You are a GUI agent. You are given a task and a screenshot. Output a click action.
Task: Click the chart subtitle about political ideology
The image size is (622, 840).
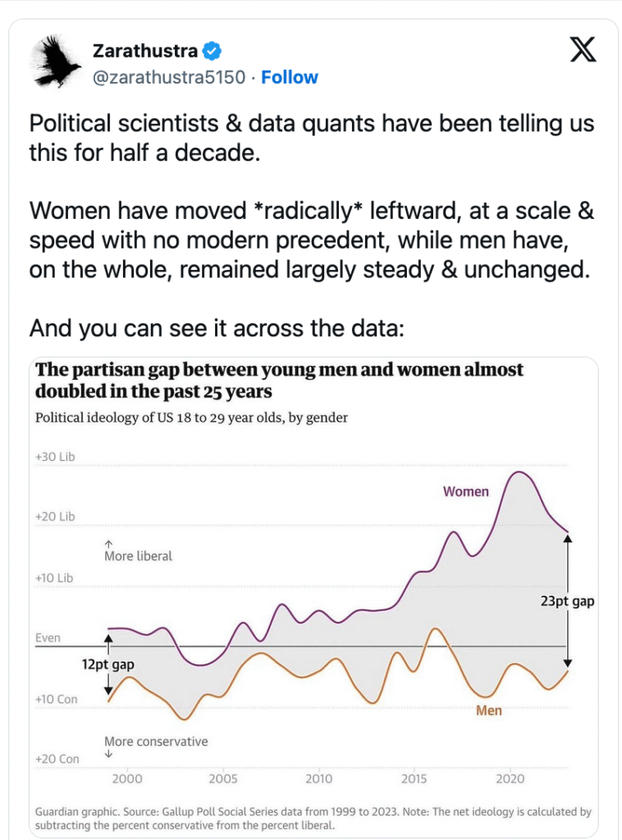pyautogui.click(x=191, y=418)
